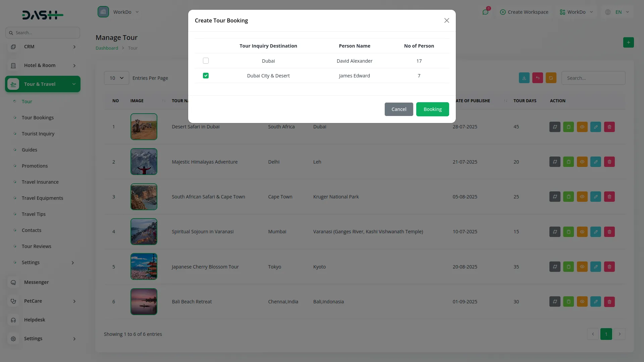Go to Tourist Inquiry sidebar item
644x362 pixels.
coord(38,134)
